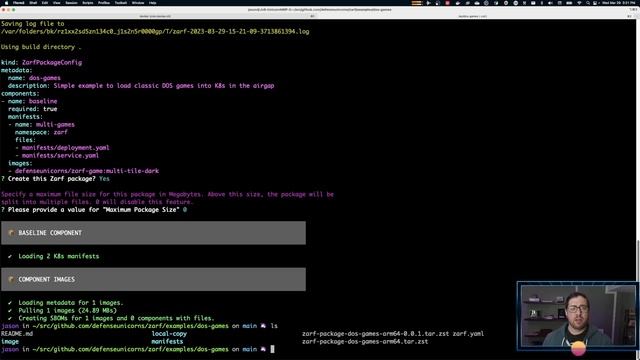Screen dimensions: 640x360
Task: Open the Bluetooth status menu
Action: coord(542,3)
